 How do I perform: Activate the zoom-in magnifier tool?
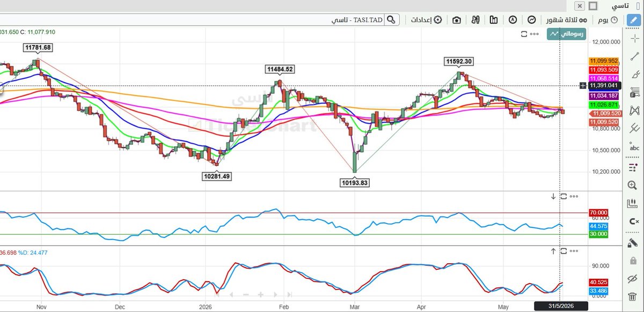pyautogui.click(x=633, y=185)
